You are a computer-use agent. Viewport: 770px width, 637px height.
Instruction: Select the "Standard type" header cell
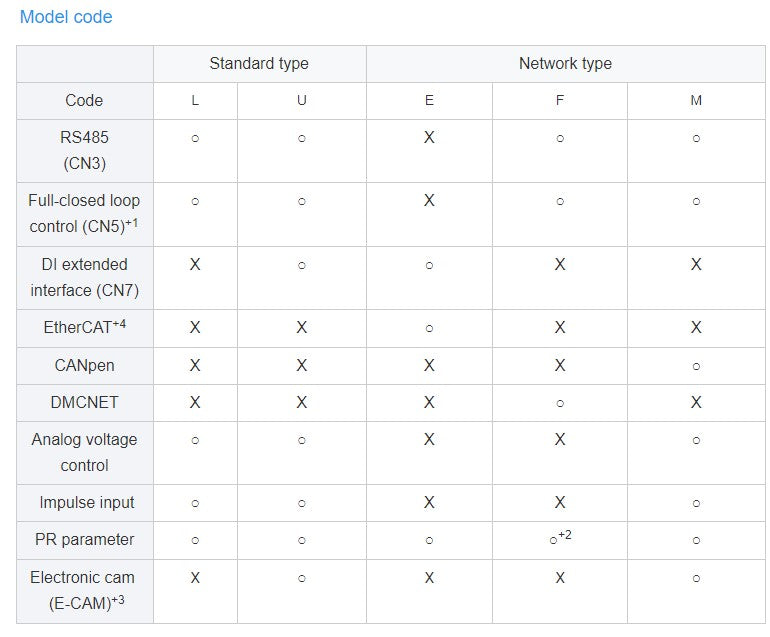point(258,64)
